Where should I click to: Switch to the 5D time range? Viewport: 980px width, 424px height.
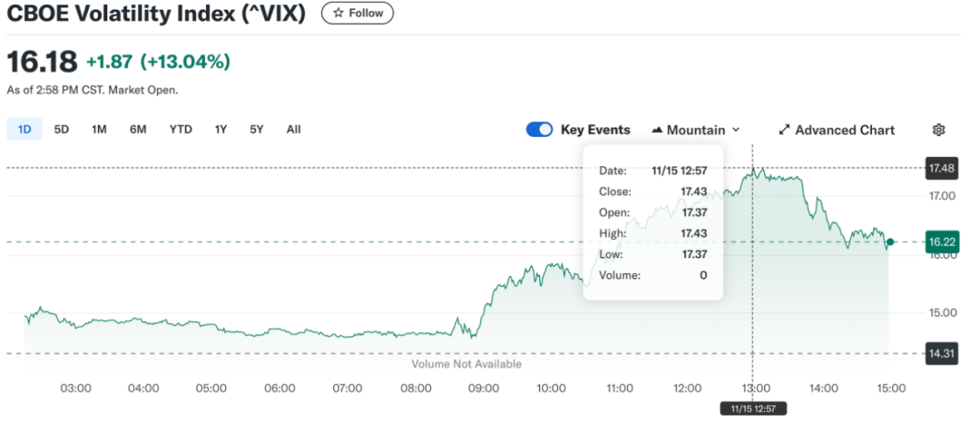62,129
